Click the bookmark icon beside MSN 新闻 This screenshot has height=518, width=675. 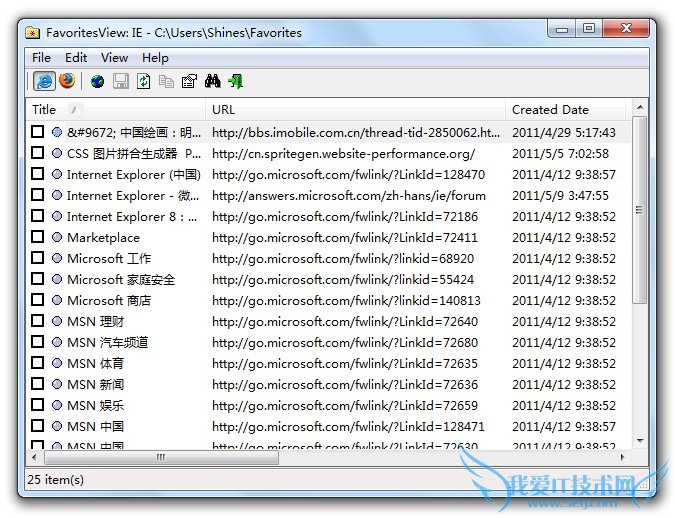point(57,384)
